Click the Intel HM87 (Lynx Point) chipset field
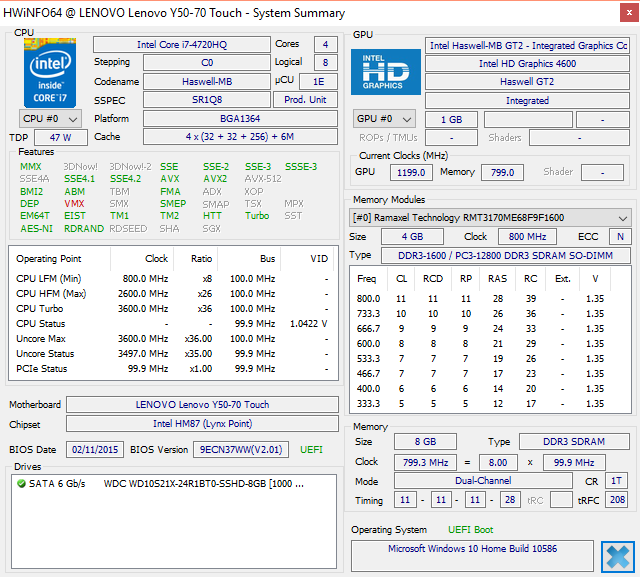The width and height of the screenshot is (640, 577). (202, 424)
